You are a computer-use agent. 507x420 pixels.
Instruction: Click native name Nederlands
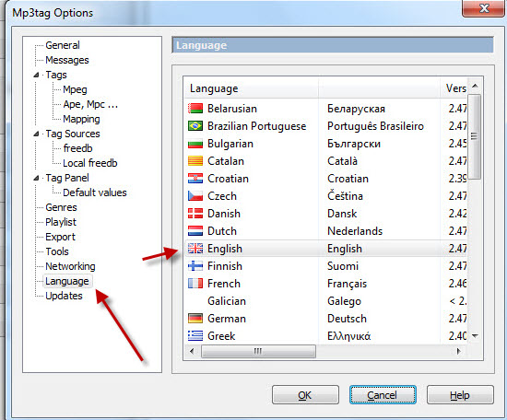355,230
